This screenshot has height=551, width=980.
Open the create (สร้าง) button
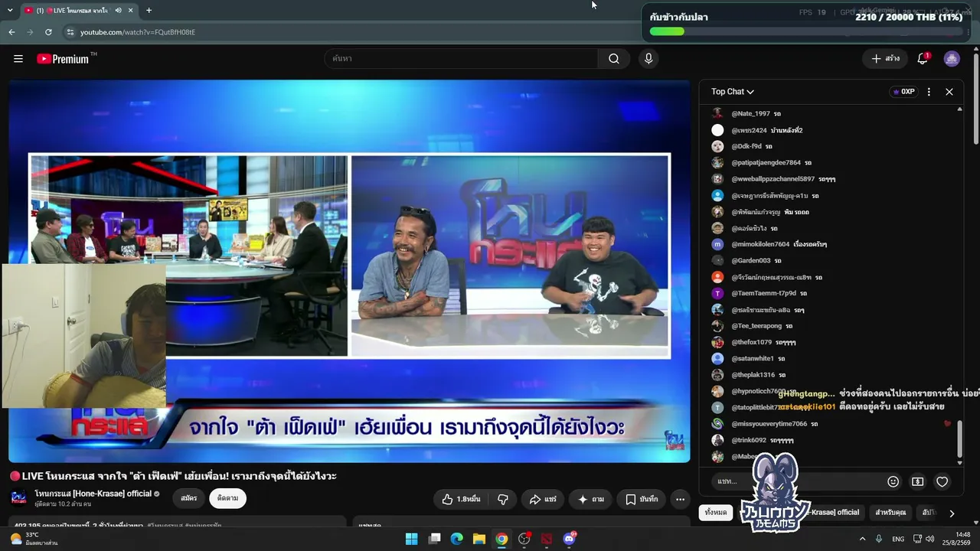click(x=886, y=59)
